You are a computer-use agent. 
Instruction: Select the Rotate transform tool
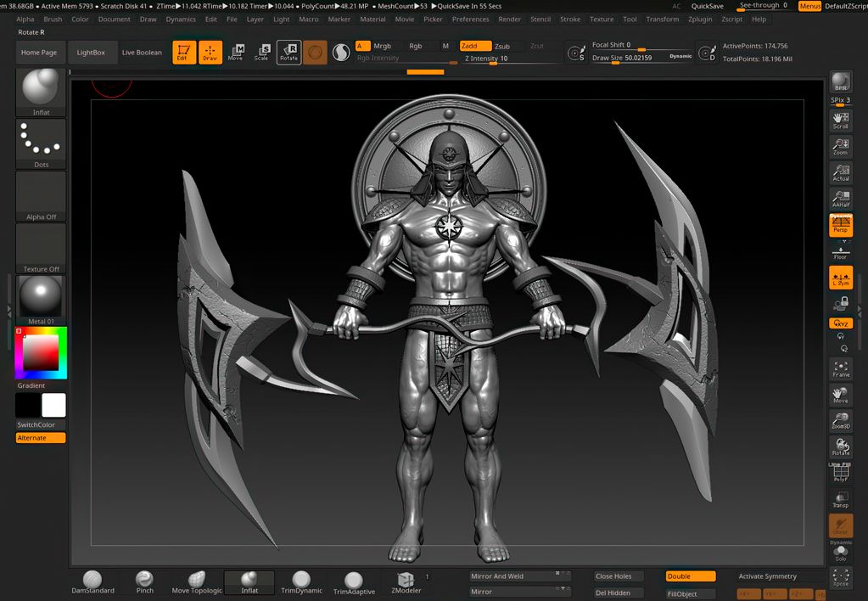pos(289,53)
